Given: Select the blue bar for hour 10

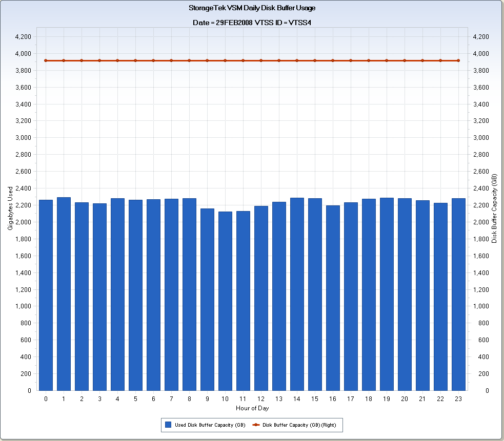Looking at the screenshot, I should (225, 301).
